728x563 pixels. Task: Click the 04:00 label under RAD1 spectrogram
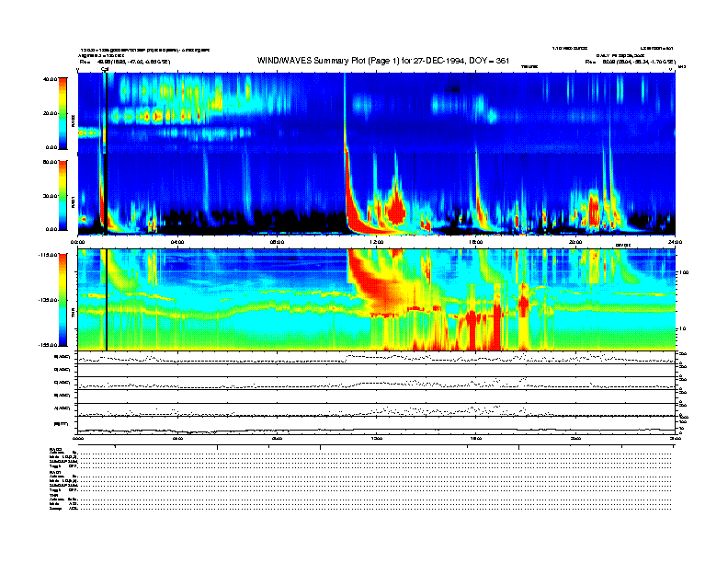click(x=177, y=242)
